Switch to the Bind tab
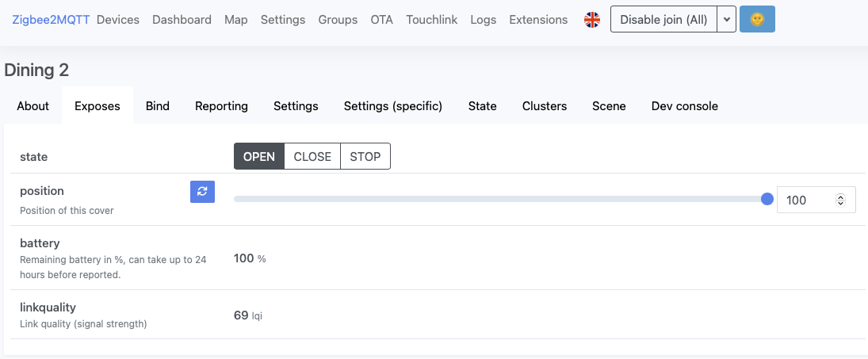 coord(158,105)
